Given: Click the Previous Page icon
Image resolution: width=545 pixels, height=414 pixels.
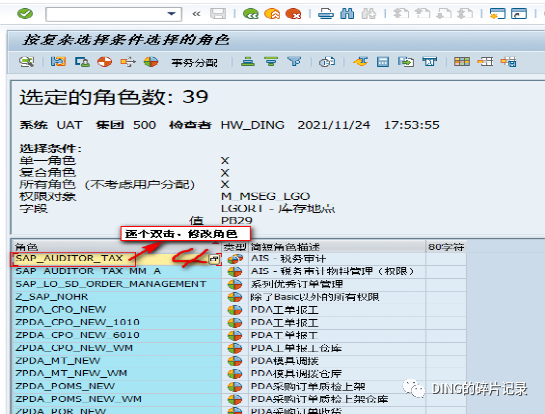Looking at the screenshot, I should [x=423, y=14].
